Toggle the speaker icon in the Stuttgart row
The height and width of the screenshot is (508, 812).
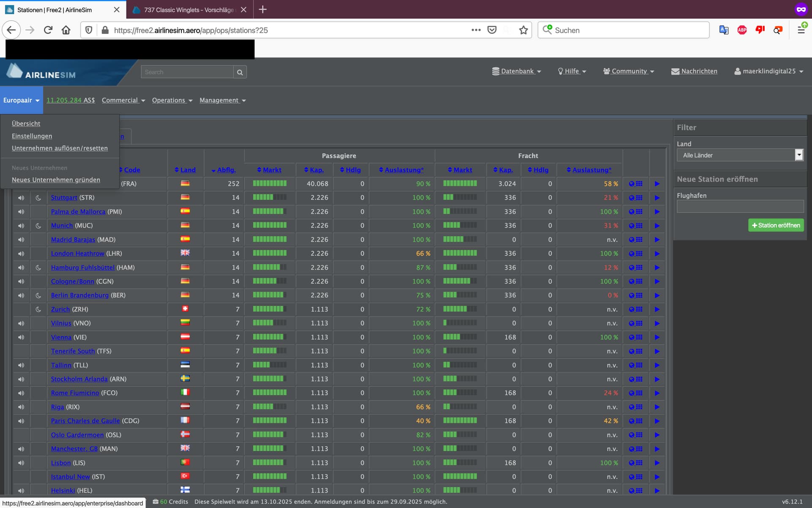[21, 198]
